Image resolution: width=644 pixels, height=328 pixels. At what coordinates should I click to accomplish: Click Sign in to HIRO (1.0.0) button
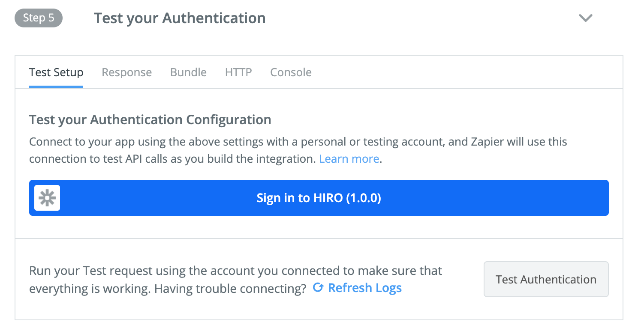[319, 198]
